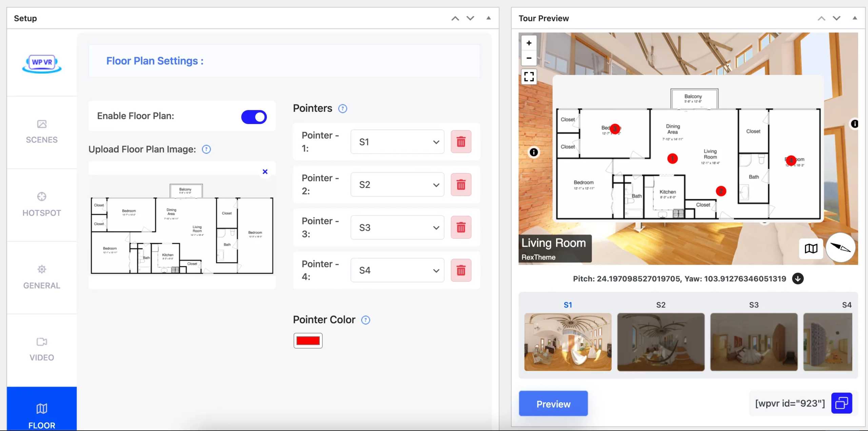Click zoom-in plus button on map
The image size is (868, 431).
coord(529,43)
